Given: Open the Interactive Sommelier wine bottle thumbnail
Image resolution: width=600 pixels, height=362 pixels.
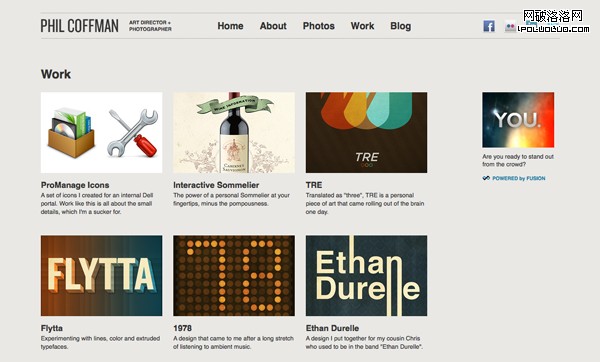Looking at the screenshot, I should [x=234, y=132].
